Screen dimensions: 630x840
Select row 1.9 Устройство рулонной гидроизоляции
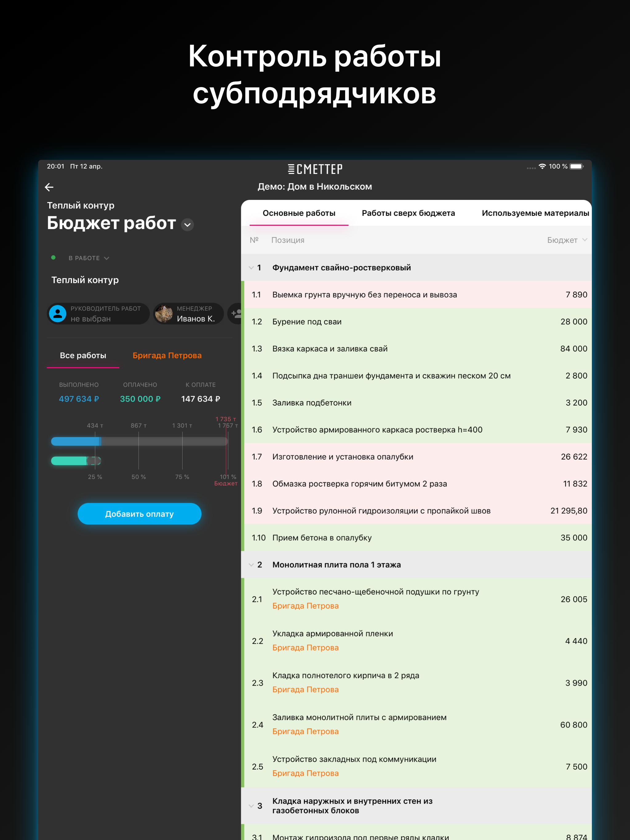[x=416, y=511]
